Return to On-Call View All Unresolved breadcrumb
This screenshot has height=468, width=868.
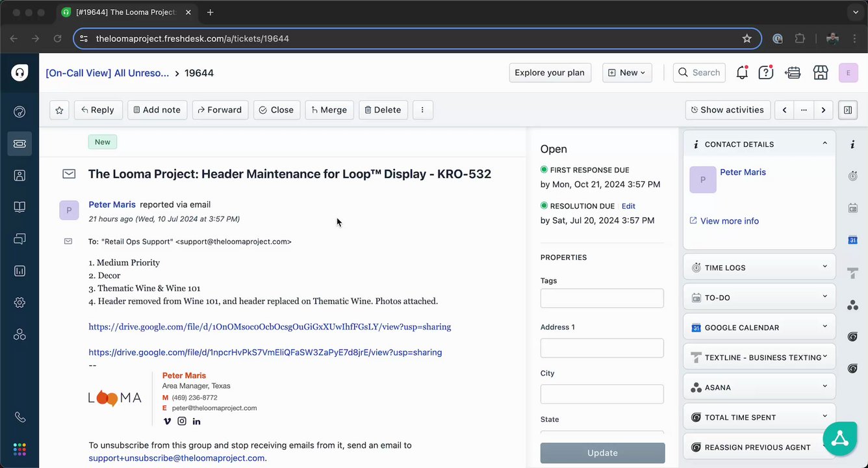pos(107,73)
